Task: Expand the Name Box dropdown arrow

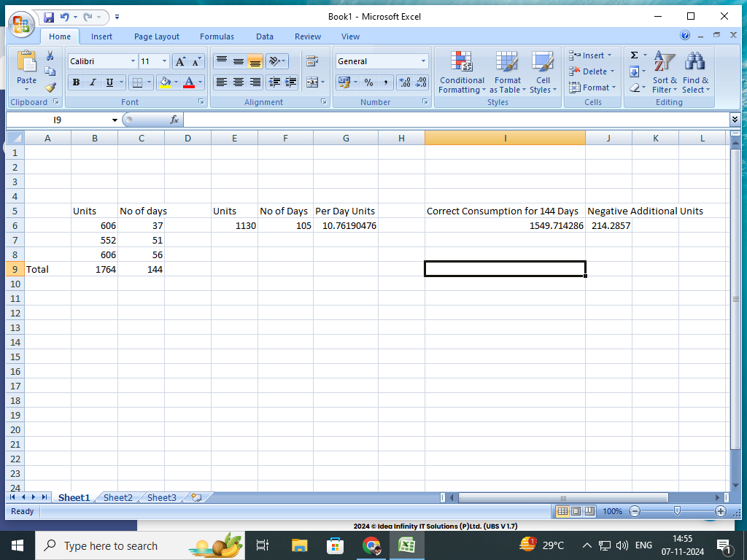Action: pos(115,120)
